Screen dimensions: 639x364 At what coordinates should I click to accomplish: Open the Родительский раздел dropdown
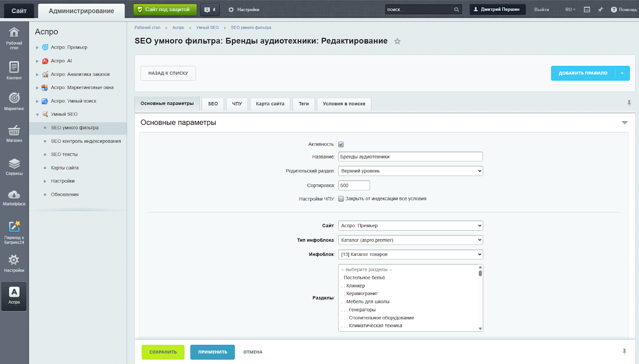410,171
